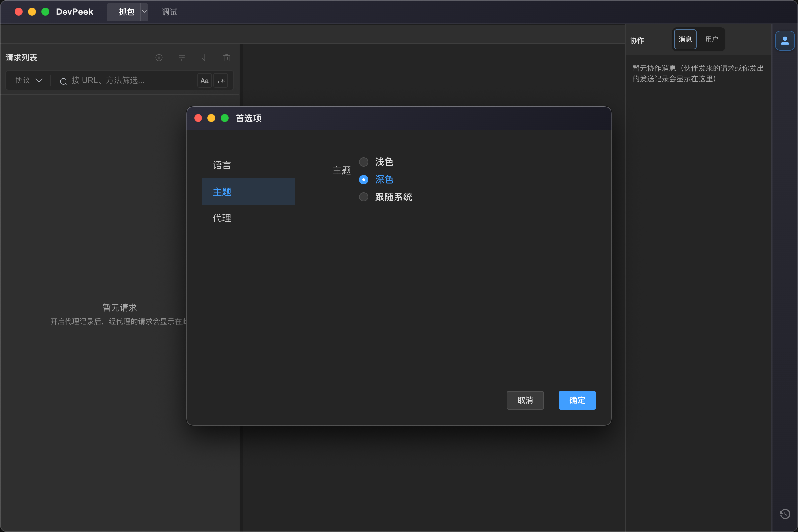Open the 协议 protocol dropdown
Image resolution: width=798 pixels, height=532 pixels.
point(29,80)
